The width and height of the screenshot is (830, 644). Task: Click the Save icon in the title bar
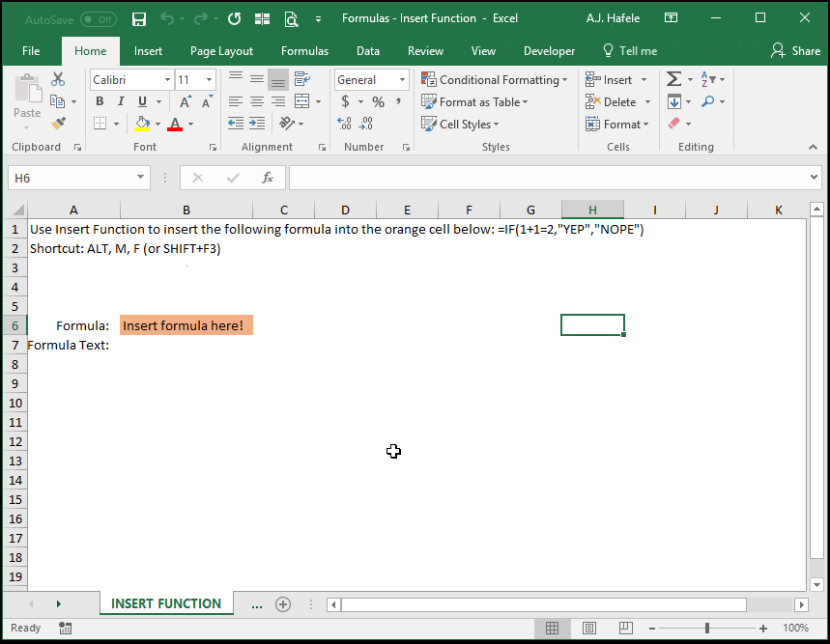[x=139, y=19]
